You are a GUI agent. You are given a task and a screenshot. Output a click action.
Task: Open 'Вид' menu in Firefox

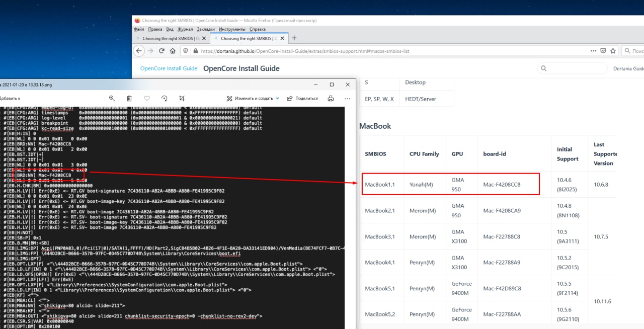(170, 30)
